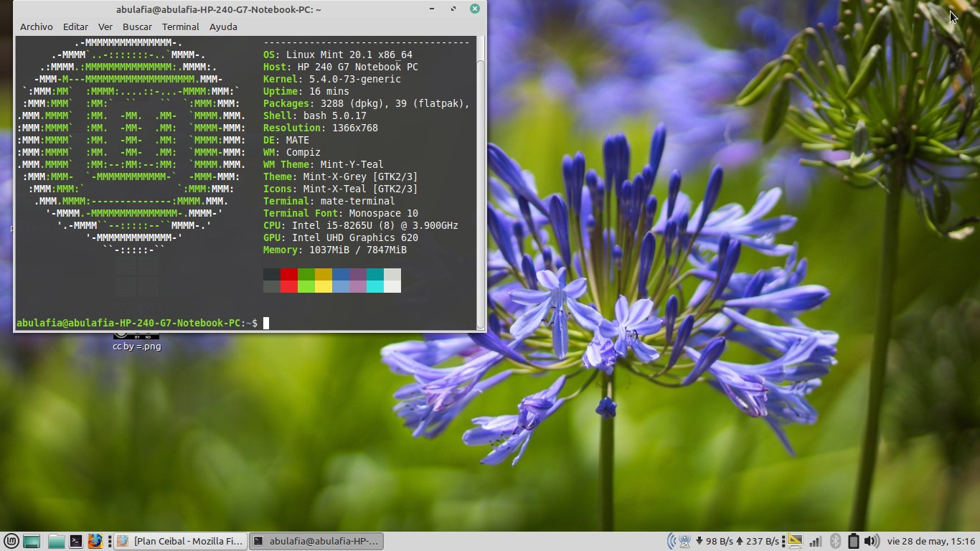Switch to Plan Ceibal Firefox window
Image resolution: width=980 pixels, height=551 pixels.
pos(181,542)
